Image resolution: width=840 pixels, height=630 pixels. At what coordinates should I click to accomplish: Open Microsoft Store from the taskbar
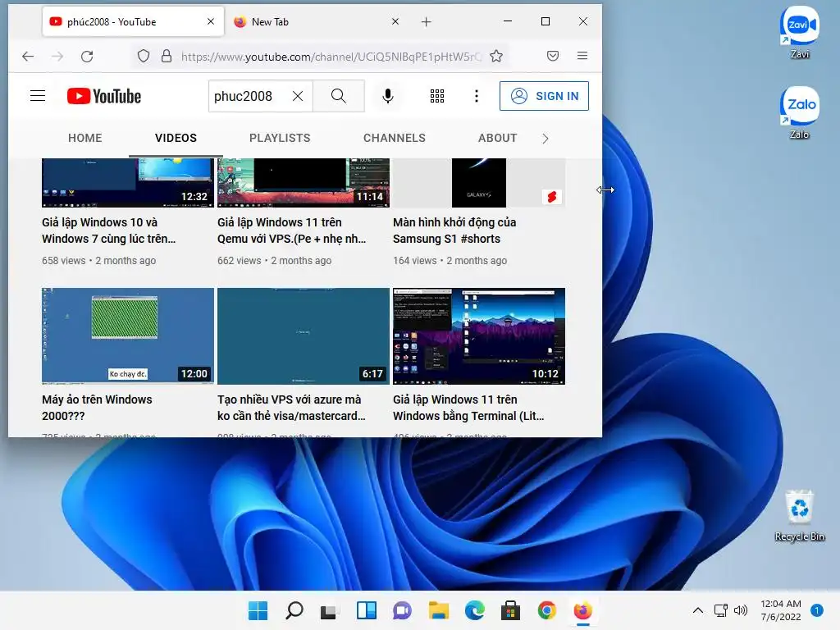click(510, 610)
